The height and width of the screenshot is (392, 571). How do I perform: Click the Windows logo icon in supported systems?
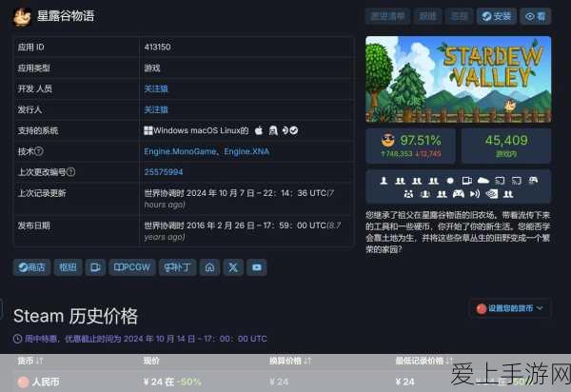[148, 130]
